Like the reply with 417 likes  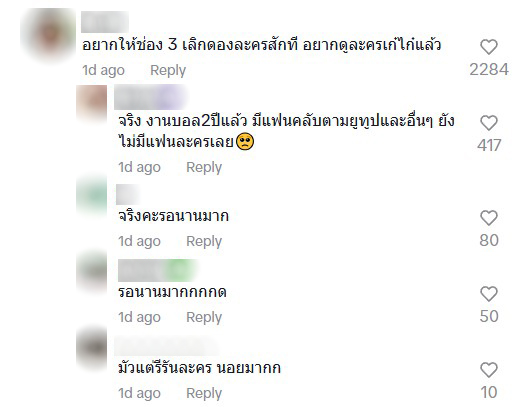(x=489, y=123)
